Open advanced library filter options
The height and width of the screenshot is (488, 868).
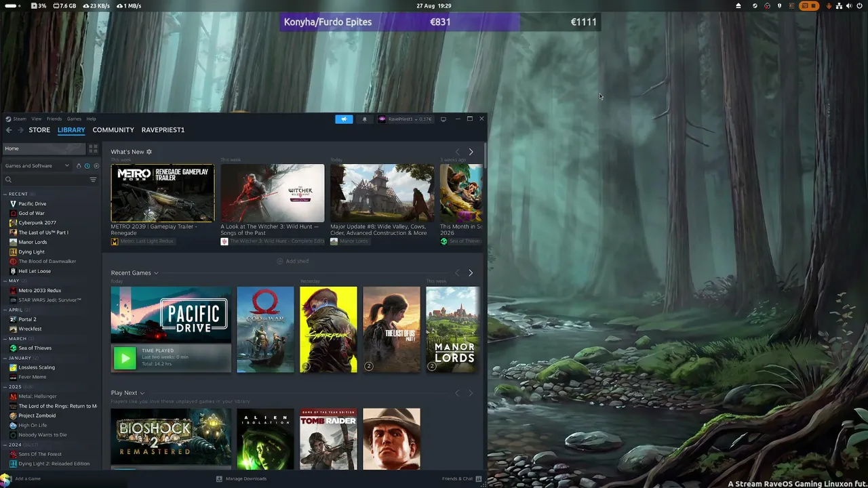93,180
